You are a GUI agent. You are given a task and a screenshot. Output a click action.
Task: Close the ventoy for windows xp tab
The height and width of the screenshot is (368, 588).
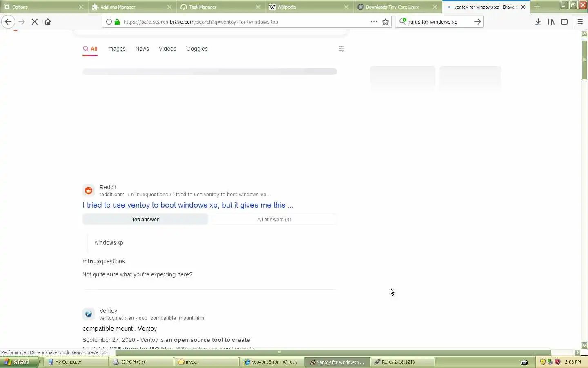(523, 7)
